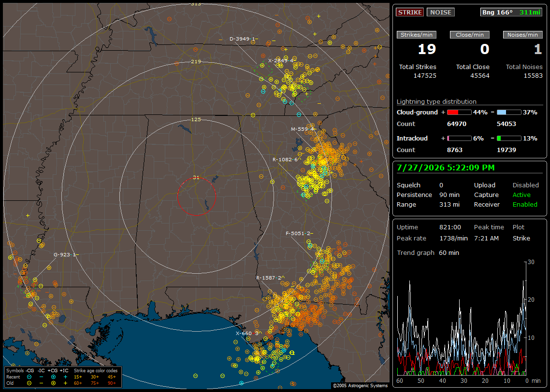Click the close per minute value 0
This screenshot has width=550, height=392.
click(485, 49)
